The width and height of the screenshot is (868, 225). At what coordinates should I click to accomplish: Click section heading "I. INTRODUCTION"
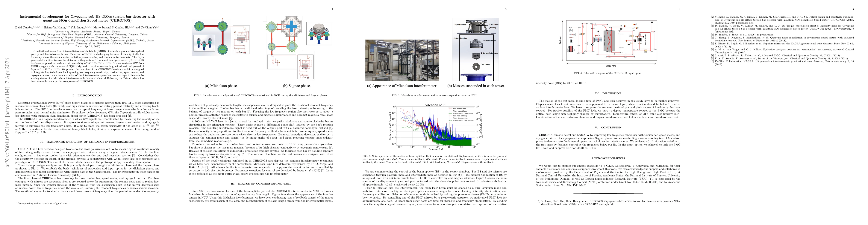[x=87, y=95]
